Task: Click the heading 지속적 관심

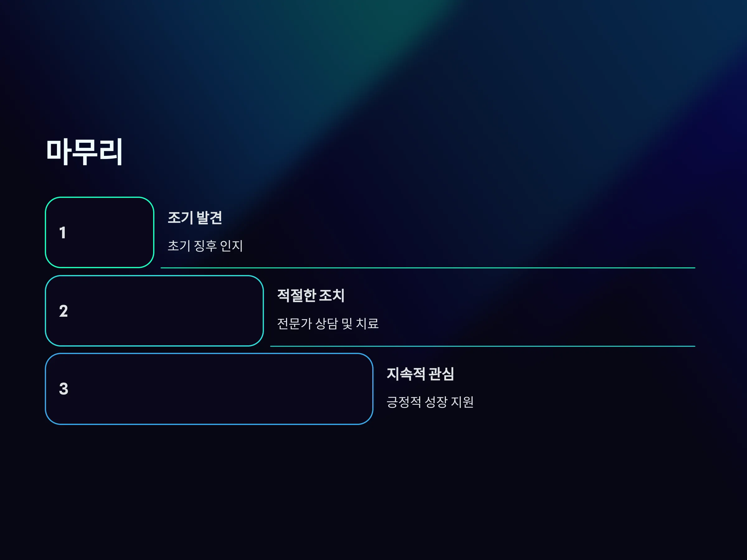Action: tap(420, 374)
